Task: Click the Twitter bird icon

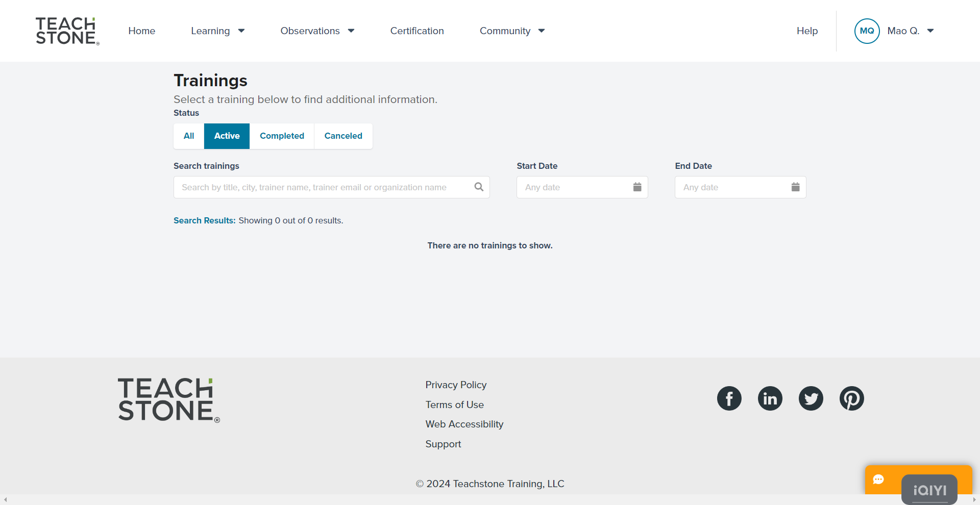Action: point(811,398)
